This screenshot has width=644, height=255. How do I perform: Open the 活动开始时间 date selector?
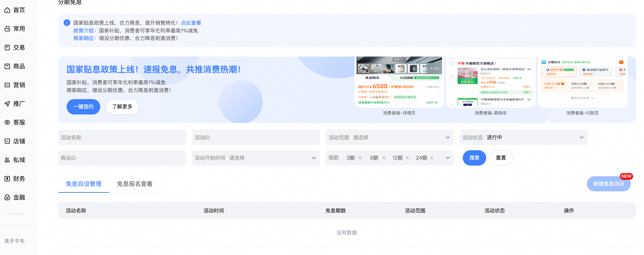(256, 158)
